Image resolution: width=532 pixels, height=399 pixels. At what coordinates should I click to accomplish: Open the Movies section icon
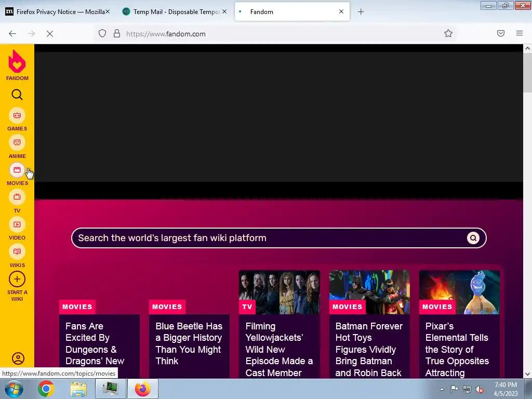[x=17, y=170]
